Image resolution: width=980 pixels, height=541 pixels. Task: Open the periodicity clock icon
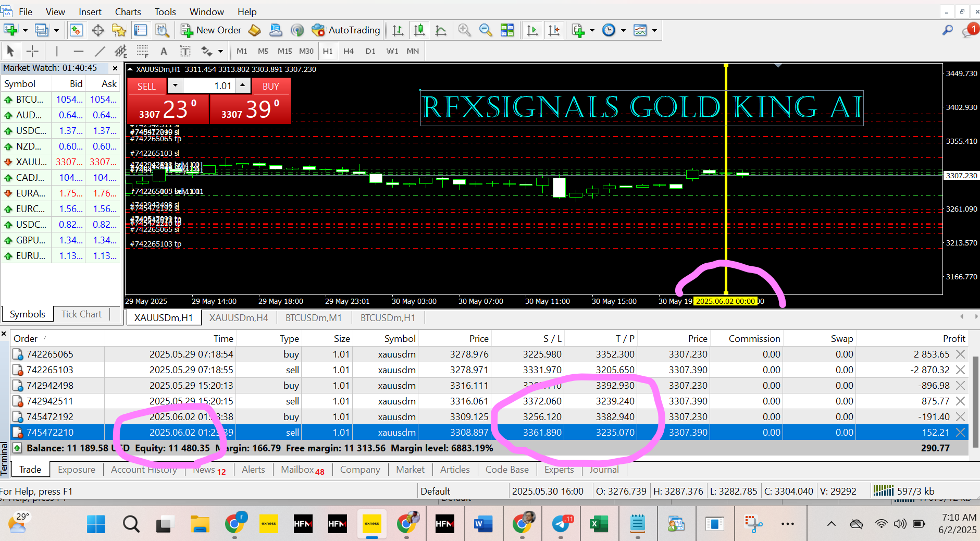coord(609,30)
